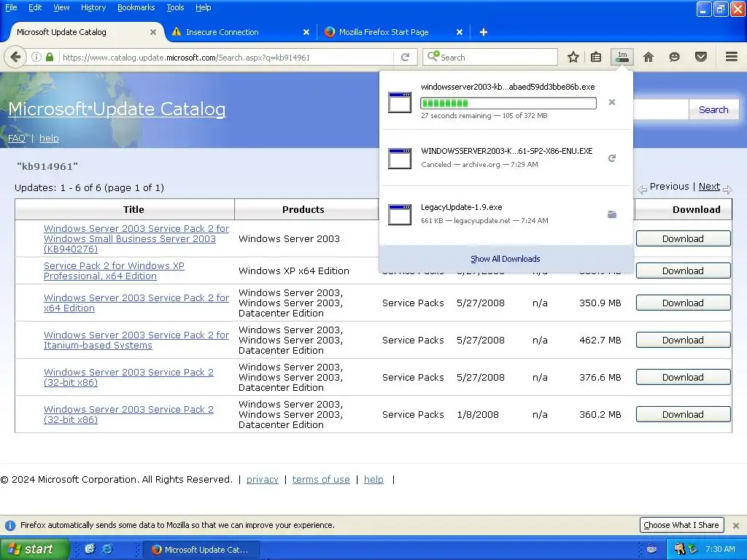Click Show All Downloads
The image size is (747, 560).
pyautogui.click(x=506, y=259)
